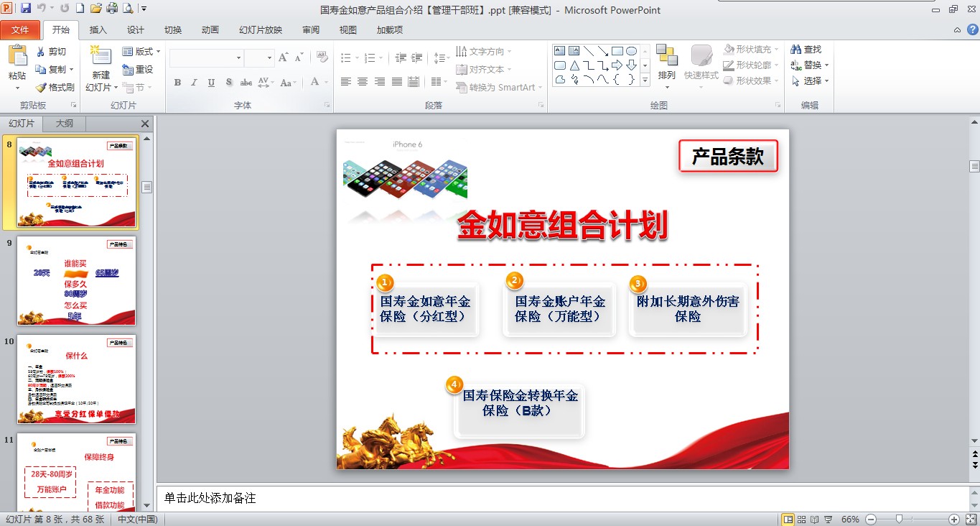This screenshot has width=980, height=526.
Task: Click the Reset (重设) slide button
Action: point(138,70)
